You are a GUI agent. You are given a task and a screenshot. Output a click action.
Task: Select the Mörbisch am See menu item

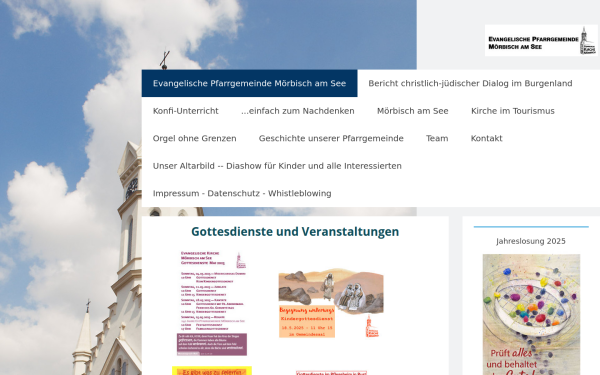[412, 111]
